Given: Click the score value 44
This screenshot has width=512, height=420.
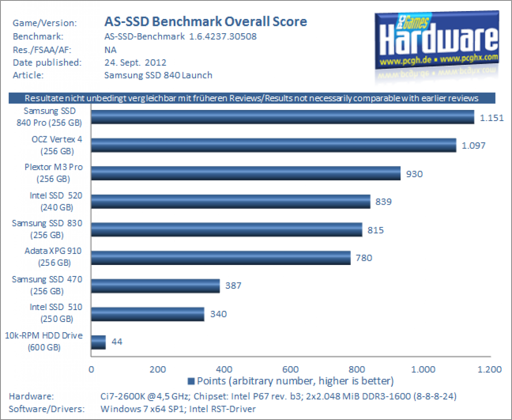Looking at the screenshot, I should tap(117, 342).
